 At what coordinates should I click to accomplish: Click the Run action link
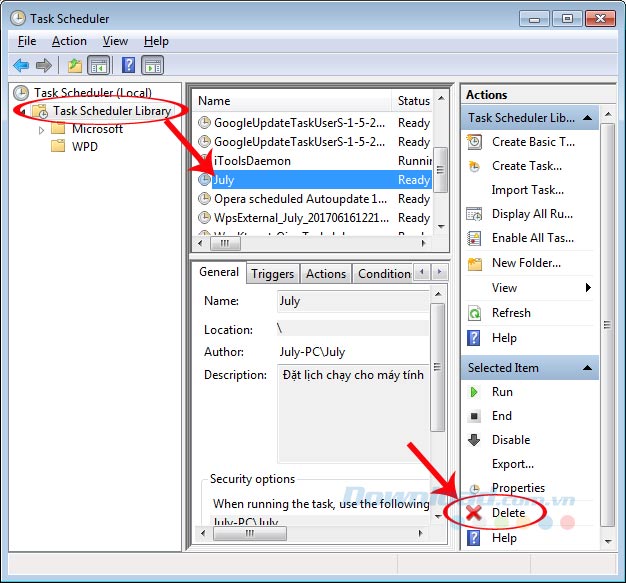click(502, 392)
